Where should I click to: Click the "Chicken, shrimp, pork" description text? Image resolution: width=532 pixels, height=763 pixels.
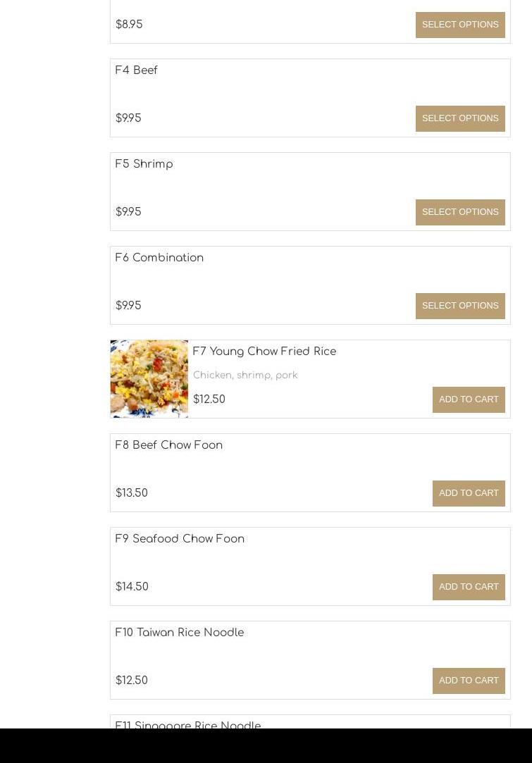point(245,376)
